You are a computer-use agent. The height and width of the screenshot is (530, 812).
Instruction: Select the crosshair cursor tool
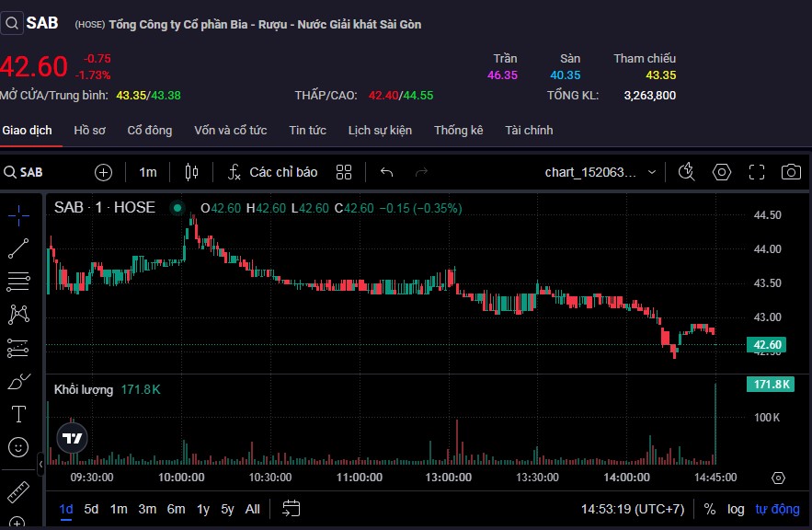pos(18,214)
